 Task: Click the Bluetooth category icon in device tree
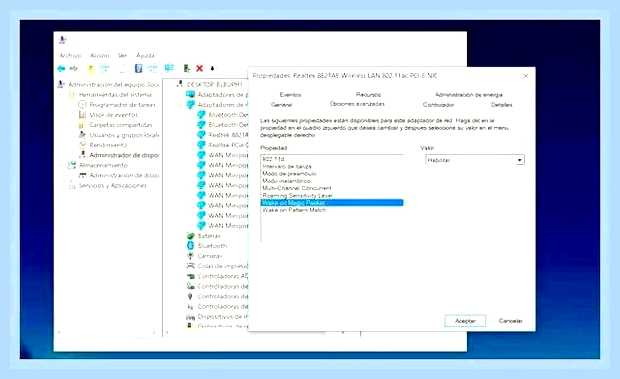click(x=190, y=246)
